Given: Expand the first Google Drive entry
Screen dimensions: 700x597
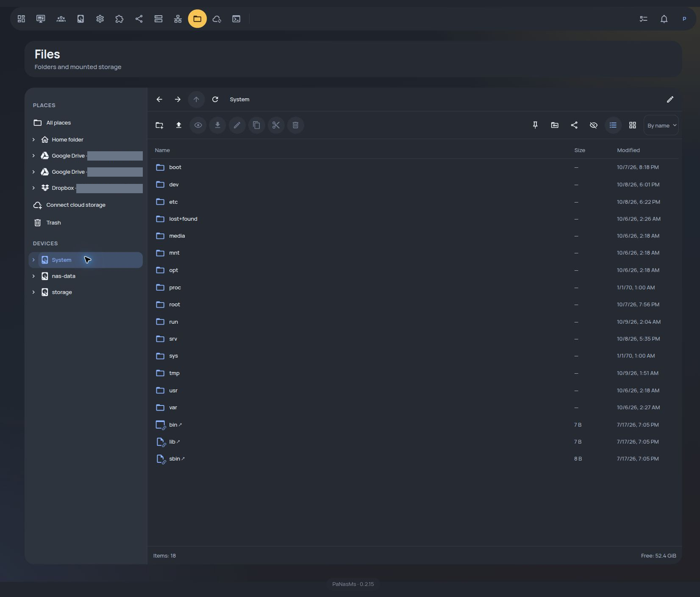Looking at the screenshot, I should point(33,155).
